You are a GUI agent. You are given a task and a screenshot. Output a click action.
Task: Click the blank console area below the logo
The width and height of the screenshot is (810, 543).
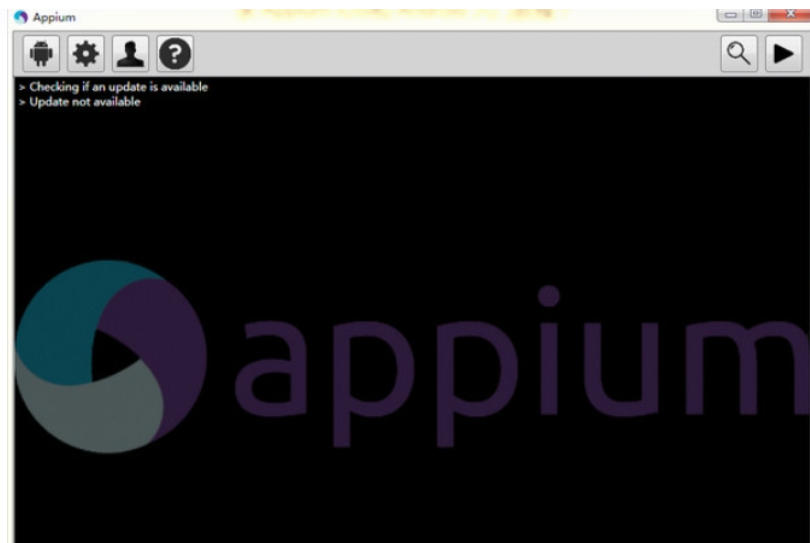coord(400,500)
